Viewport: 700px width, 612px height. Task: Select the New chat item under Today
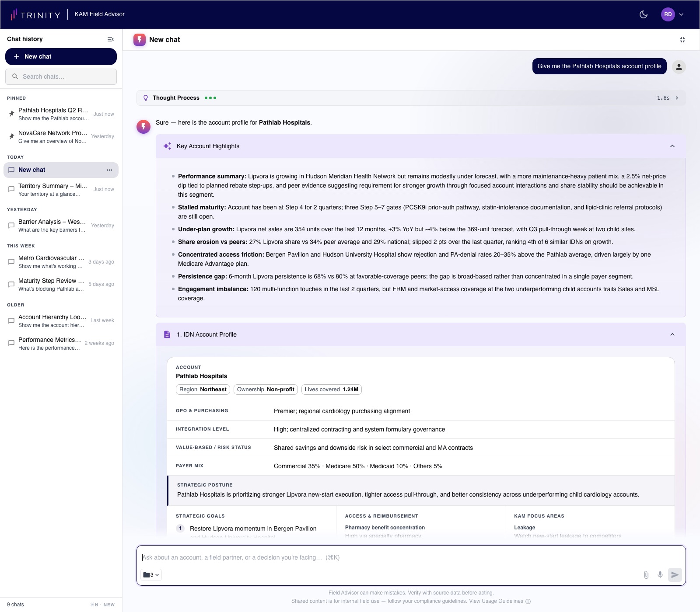[x=61, y=170]
